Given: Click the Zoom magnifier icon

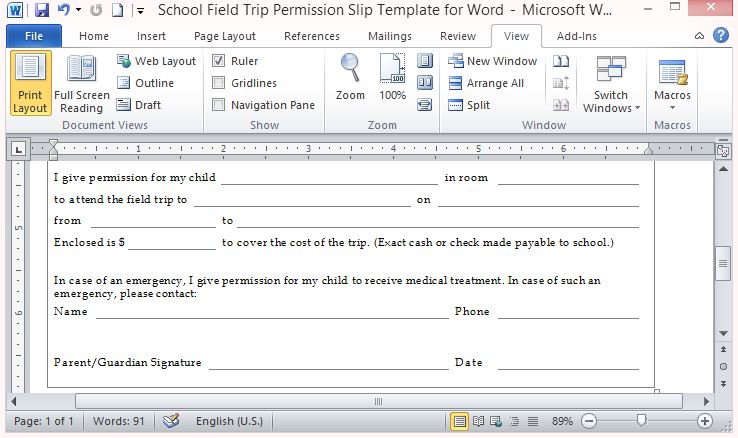Looking at the screenshot, I should [350, 77].
